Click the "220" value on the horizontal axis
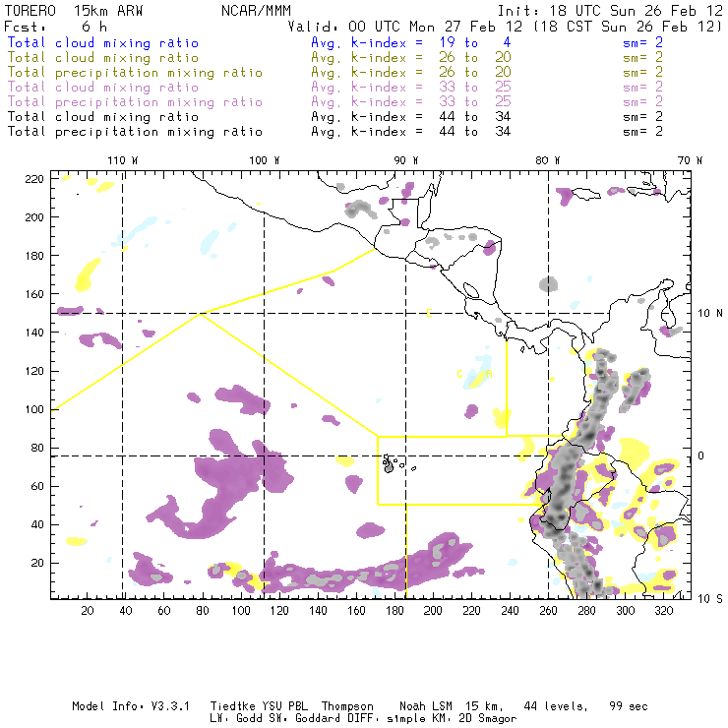The height and width of the screenshot is (728, 728). [x=471, y=611]
